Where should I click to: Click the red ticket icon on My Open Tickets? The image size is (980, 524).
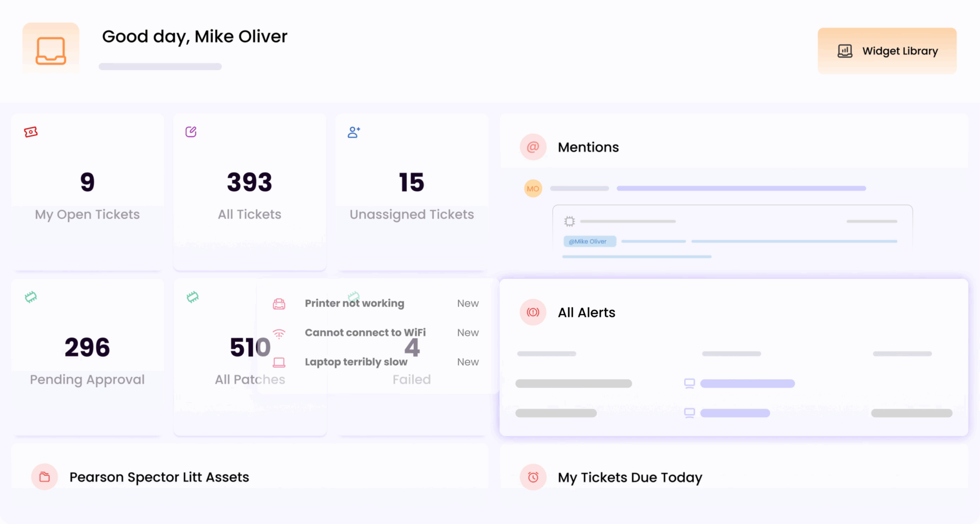click(x=31, y=132)
